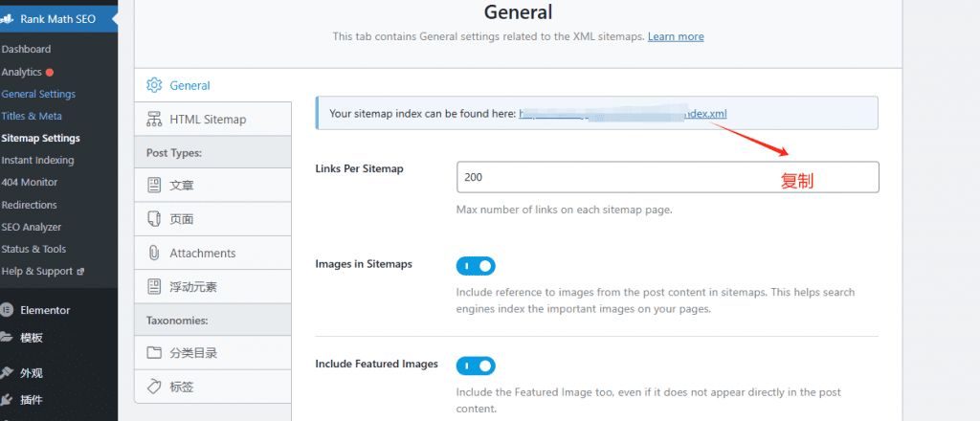Open Help & Support external link
980x421 pixels.
(x=42, y=271)
